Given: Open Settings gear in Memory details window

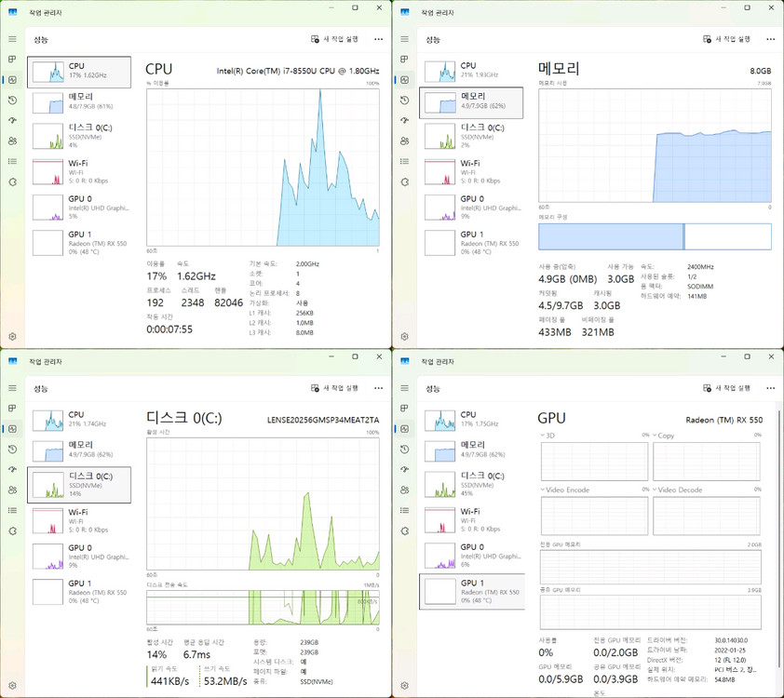Looking at the screenshot, I should point(404,336).
